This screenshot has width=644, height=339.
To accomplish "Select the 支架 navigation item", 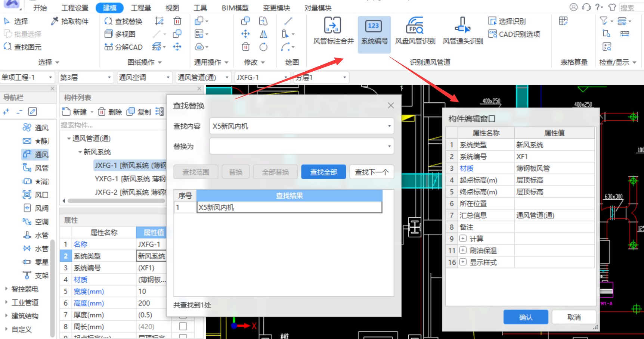I will pyautogui.click(x=36, y=276).
